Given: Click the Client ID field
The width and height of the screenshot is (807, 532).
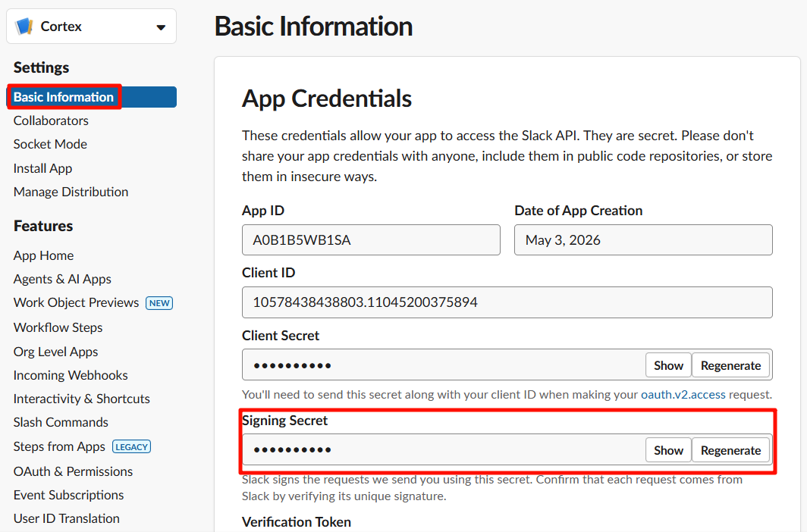Looking at the screenshot, I should pos(507,302).
